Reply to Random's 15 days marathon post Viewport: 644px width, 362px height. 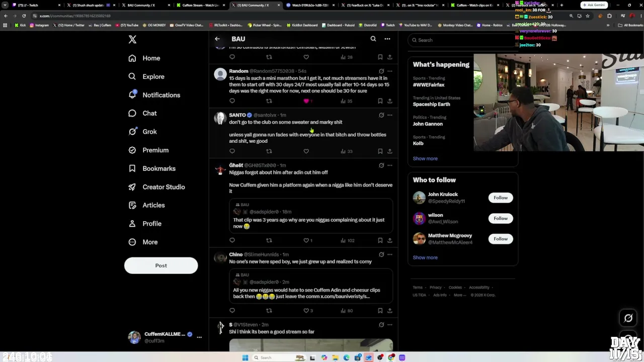[232, 101]
